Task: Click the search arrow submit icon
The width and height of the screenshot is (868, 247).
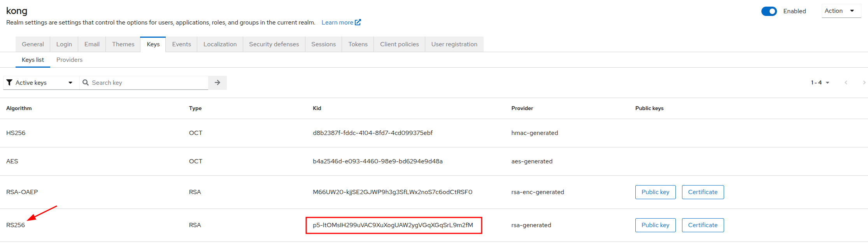Action: [217, 82]
